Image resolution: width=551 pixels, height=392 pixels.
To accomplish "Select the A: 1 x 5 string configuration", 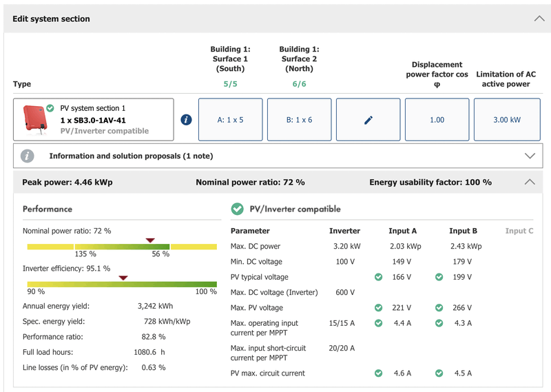I will coord(230,120).
